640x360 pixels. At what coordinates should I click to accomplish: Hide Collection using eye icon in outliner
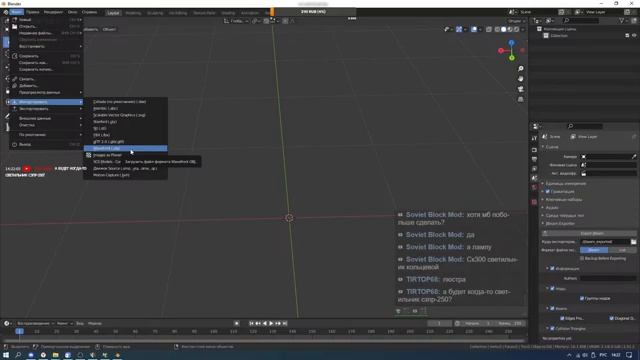click(634, 36)
